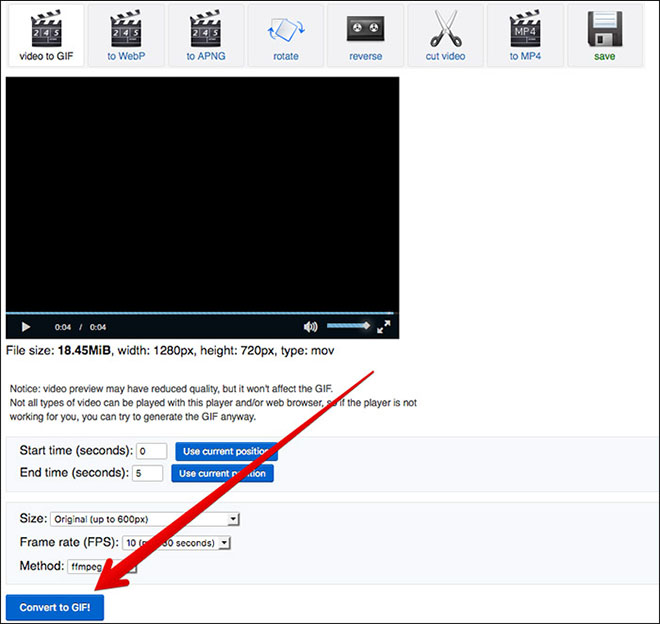Select the cut video scissors tool
This screenshot has width=660, height=624.
click(445, 35)
